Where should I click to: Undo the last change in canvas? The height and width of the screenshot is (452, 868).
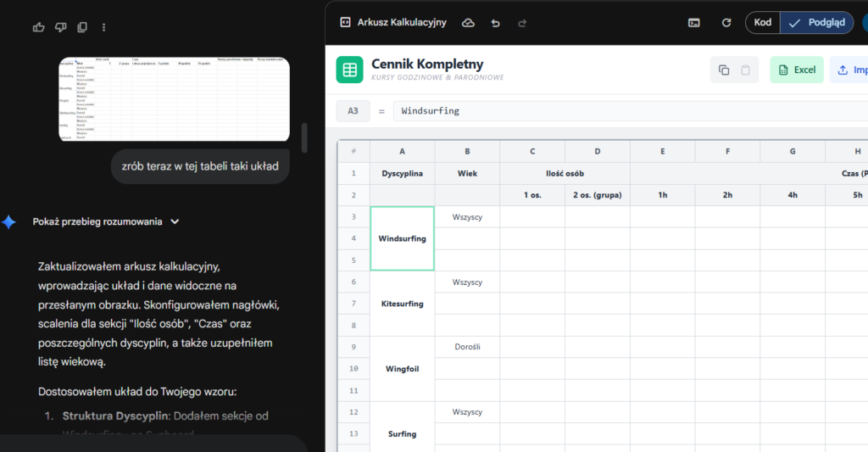pyautogui.click(x=495, y=23)
